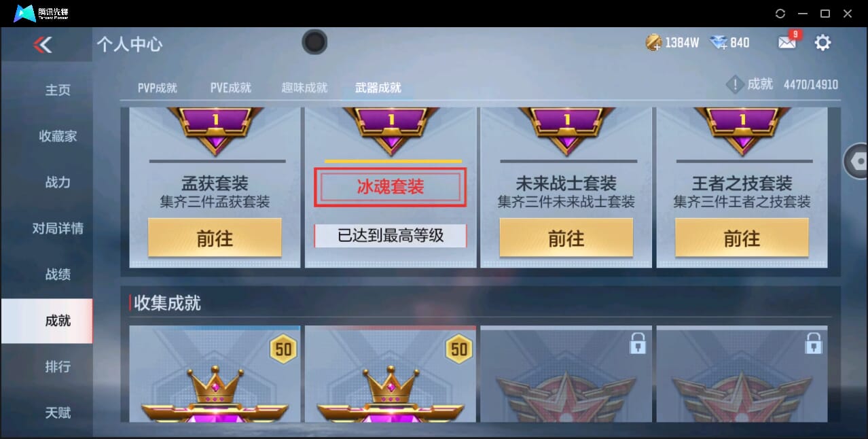868x439 pixels.
Task: Switch to the PVP成就 tab
Action: [x=157, y=88]
